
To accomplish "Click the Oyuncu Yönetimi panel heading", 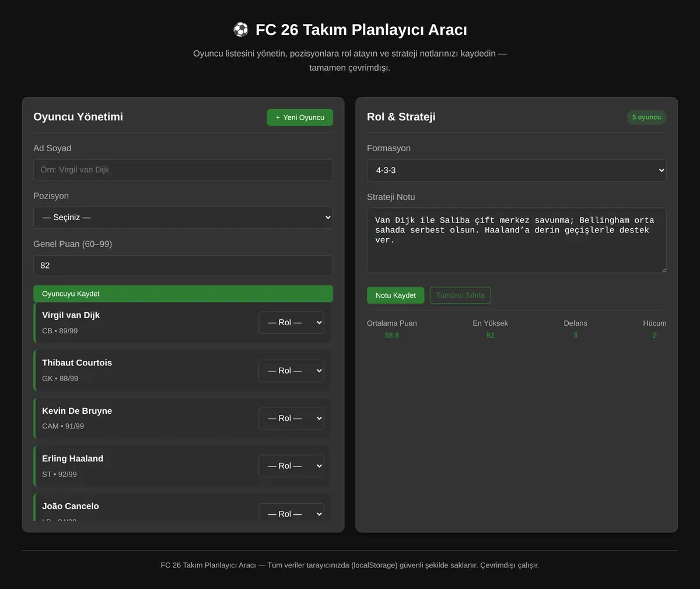I will [x=78, y=117].
